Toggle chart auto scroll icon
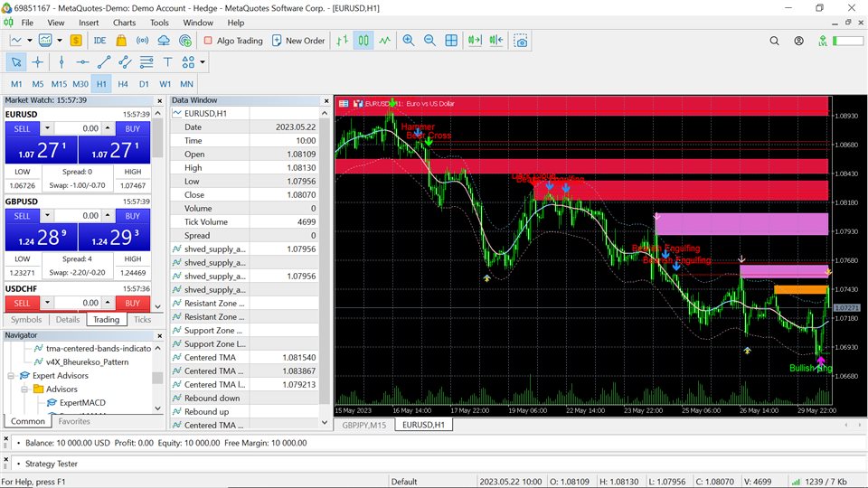868x488 pixels. pos(475,41)
